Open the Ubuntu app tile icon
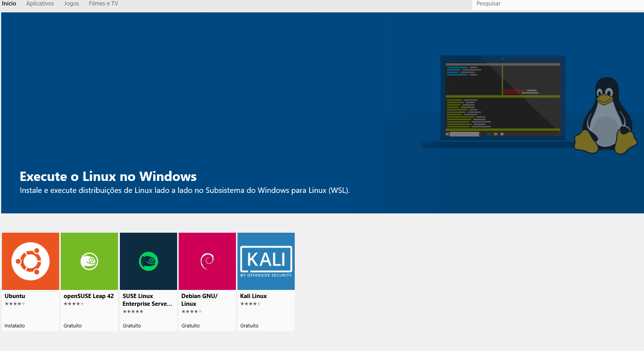The height and width of the screenshot is (351, 644). pyautogui.click(x=31, y=261)
